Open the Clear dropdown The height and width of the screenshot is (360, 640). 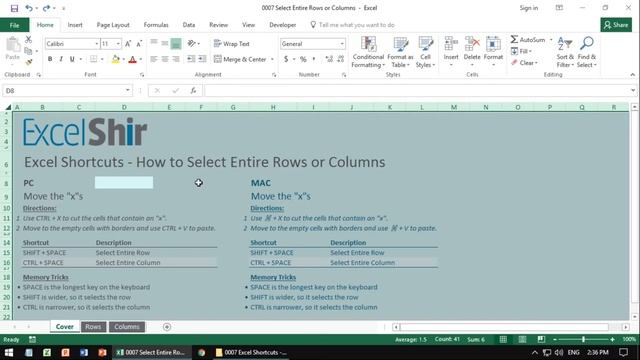pyautogui.click(x=524, y=63)
